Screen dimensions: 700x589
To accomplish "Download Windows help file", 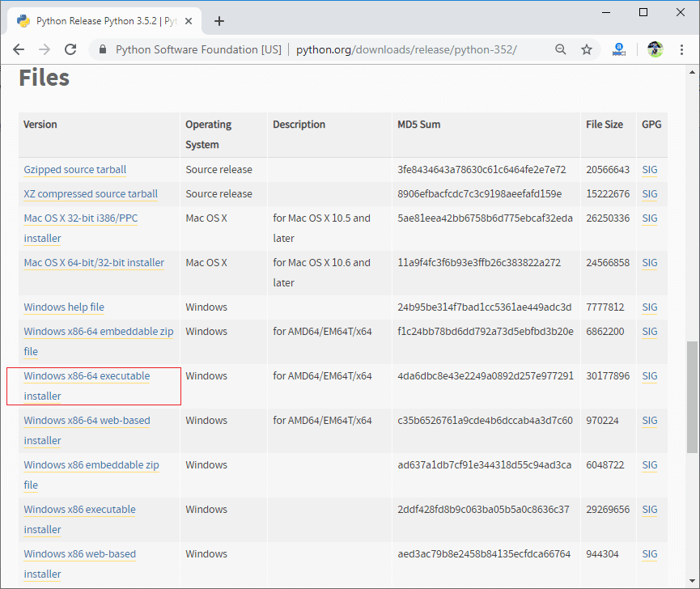I will click(x=64, y=307).
